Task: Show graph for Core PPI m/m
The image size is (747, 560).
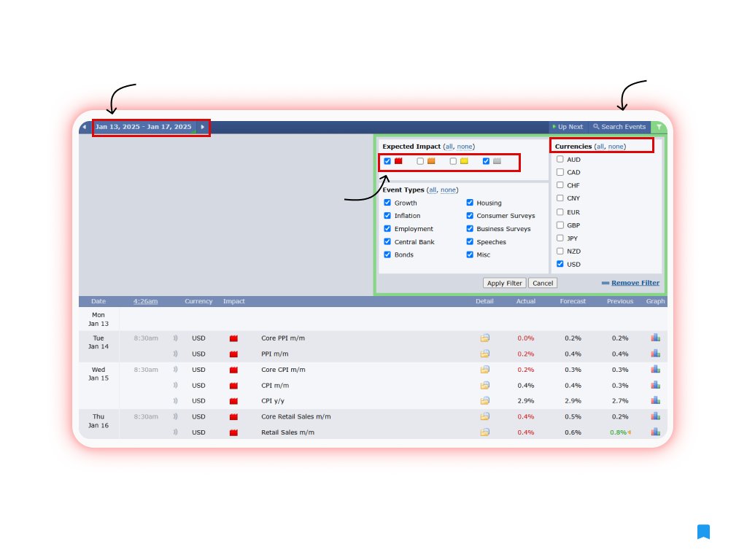Action: coord(656,338)
